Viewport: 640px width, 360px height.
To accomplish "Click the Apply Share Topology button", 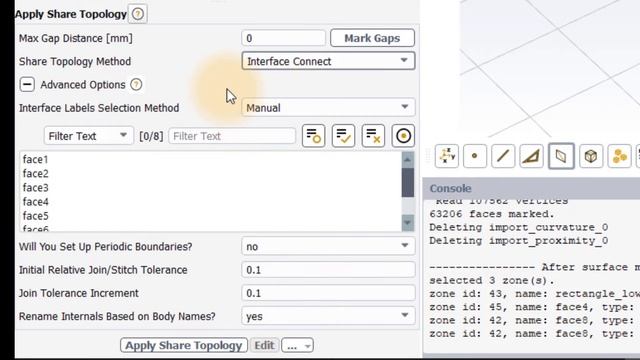I will [184, 345].
